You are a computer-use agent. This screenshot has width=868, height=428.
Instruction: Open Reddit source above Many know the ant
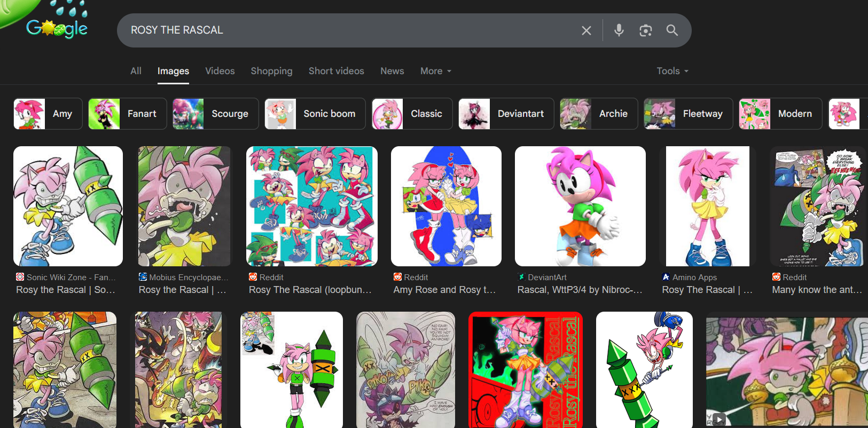coord(789,278)
